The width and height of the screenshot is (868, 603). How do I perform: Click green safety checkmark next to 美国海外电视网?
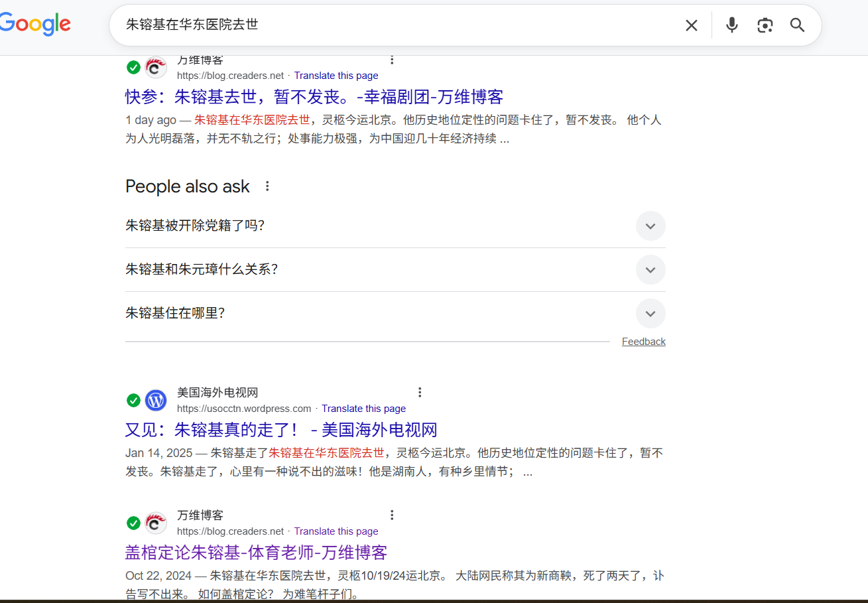tap(133, 400)
